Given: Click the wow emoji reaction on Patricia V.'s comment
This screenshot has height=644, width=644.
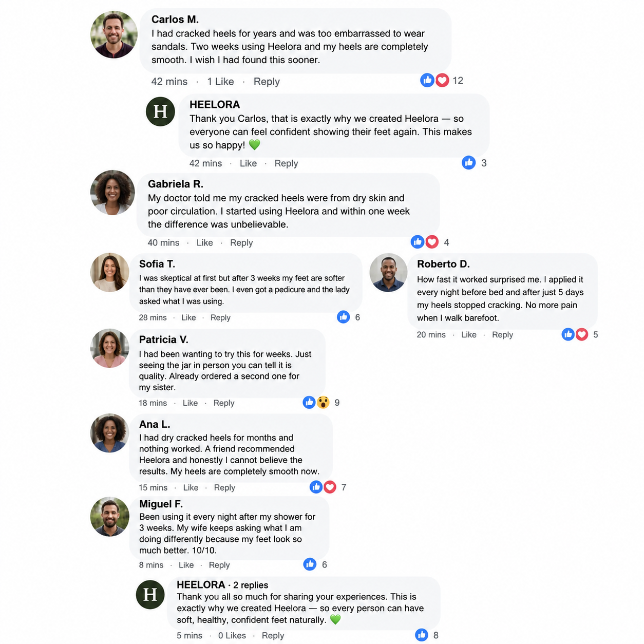Looking at the screenshot, I should point(323,403).
